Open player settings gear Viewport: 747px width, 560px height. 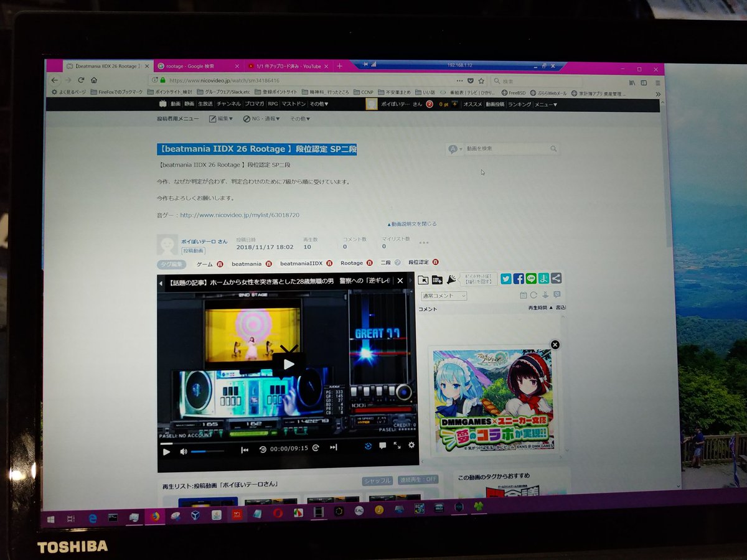point(411,445)
